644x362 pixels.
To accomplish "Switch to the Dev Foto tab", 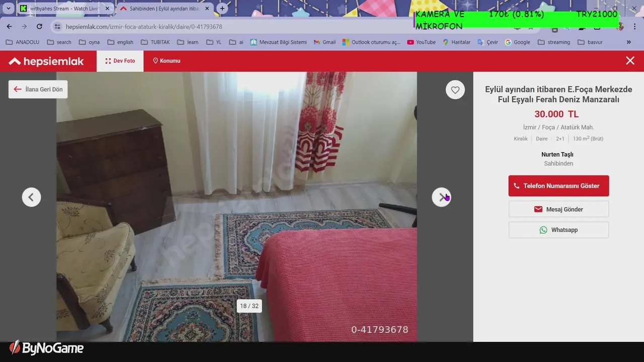I will [120, 61].
